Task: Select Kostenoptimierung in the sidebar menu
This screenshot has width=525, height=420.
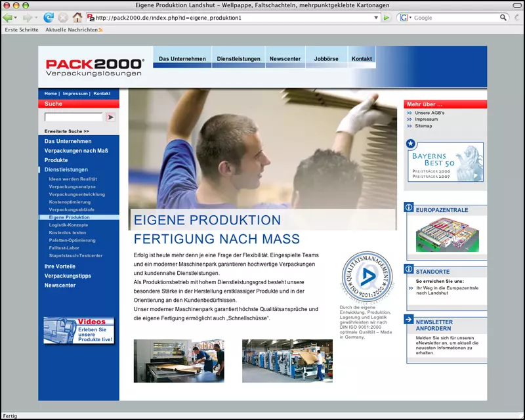Action: point(70,202)
